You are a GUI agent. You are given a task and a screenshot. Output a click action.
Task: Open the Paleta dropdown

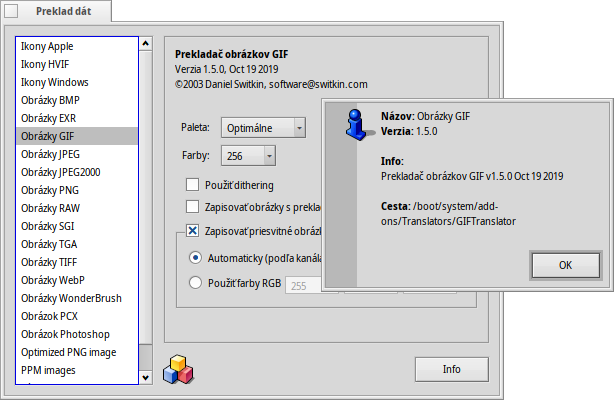click(266, 127)
